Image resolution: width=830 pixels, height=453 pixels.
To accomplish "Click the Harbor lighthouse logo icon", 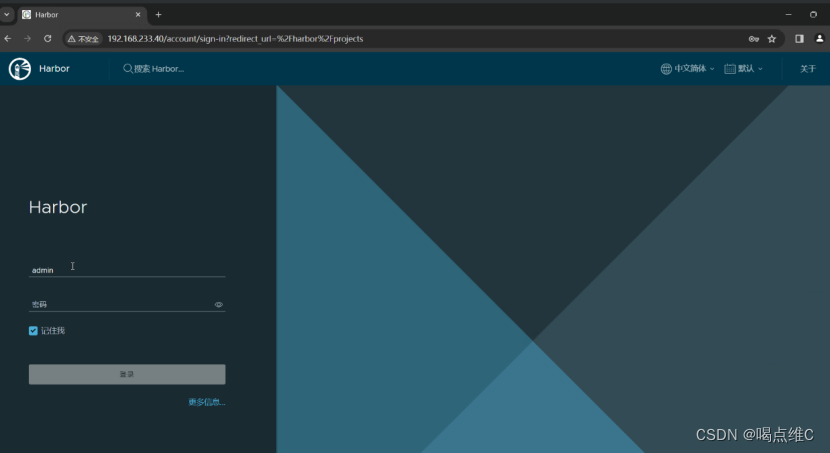I will coord(20,69).
